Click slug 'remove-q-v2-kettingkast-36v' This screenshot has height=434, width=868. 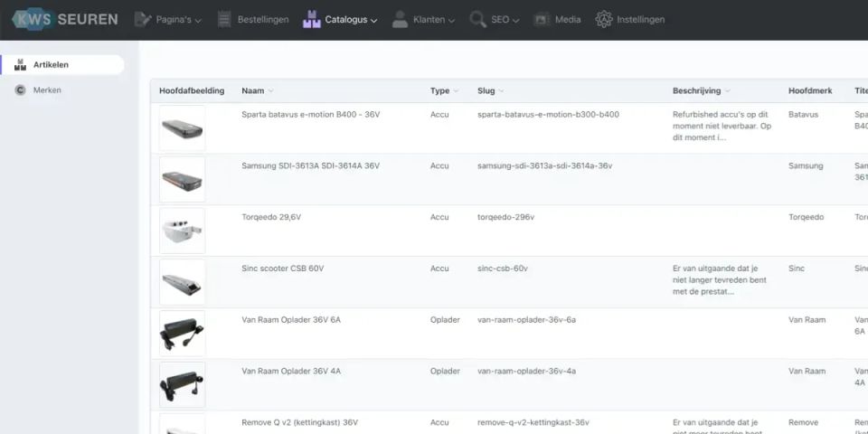(x=533, y=422)
